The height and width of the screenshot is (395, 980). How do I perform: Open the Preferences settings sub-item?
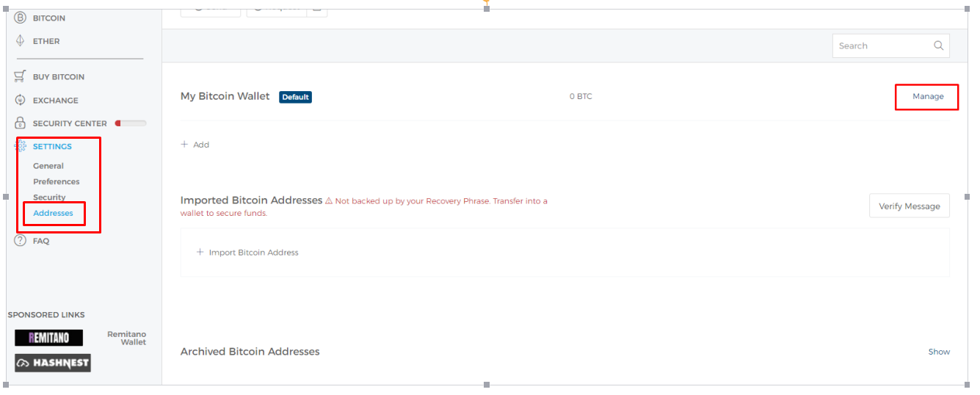(57, 181)
